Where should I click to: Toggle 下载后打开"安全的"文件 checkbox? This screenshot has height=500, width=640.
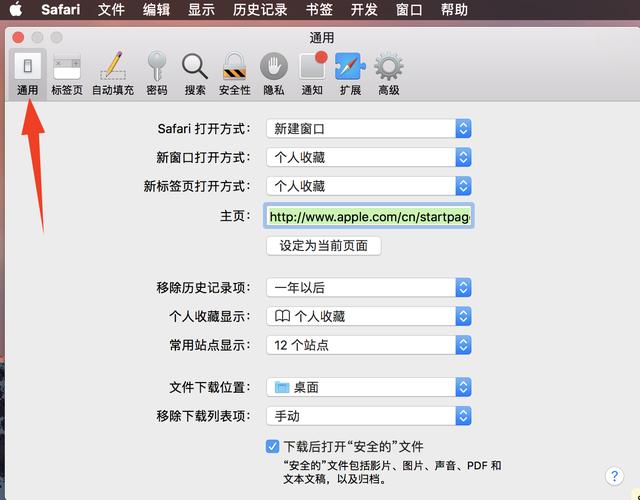coord(272,447)
